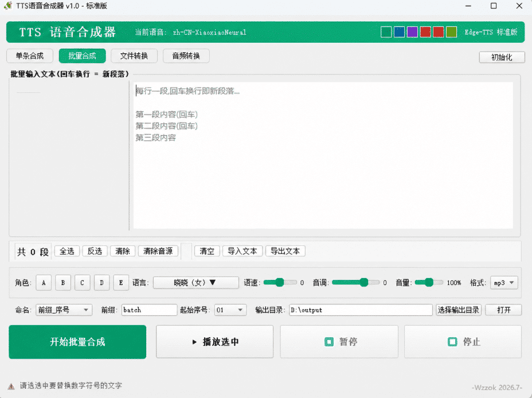The image size is (532, 398).
Task: Click the app icon in title bar
Action: pyautogui.click(x=8, y=6)
